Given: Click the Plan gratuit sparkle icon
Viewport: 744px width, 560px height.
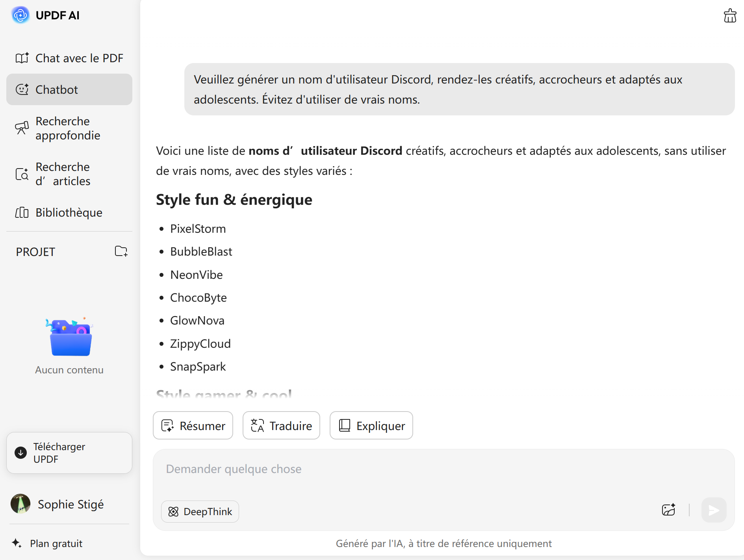Looking at the screenshot, I should point(17,543).
